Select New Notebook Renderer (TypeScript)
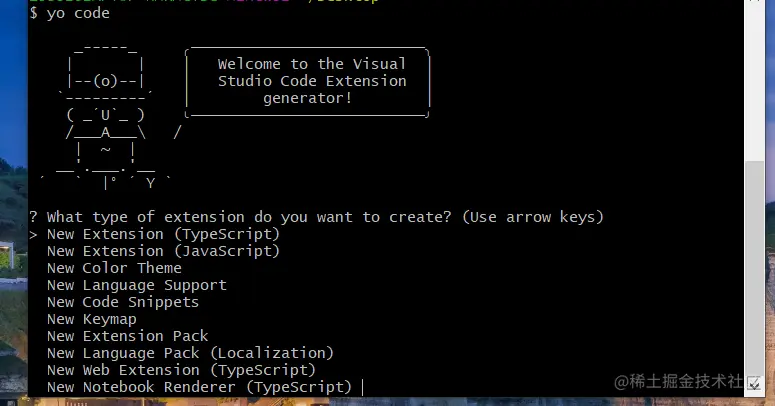This screenshot has width=775, height=406. point(199,387)
